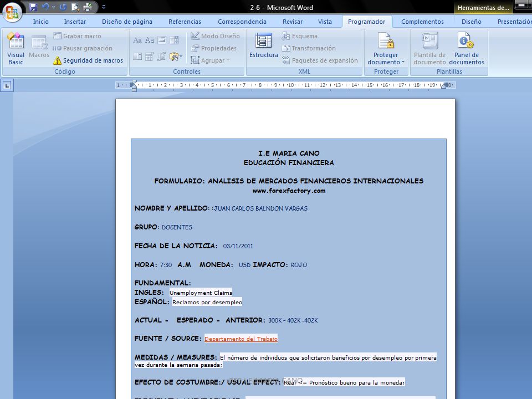
Task: Open the Diseño de página tab
Action: click(x=127, y=22)
